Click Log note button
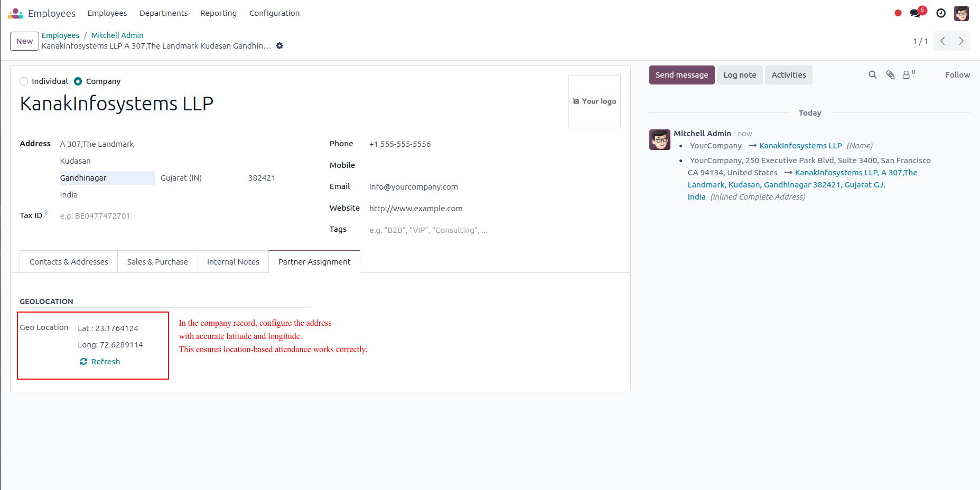This screenshot has height=490, width=980. [x=740, y=75]
